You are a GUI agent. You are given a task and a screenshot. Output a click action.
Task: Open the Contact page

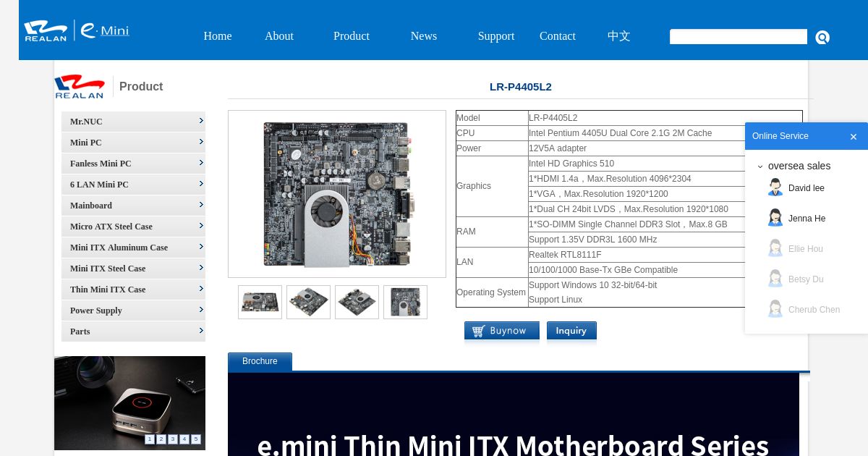[x=558, y=36]
